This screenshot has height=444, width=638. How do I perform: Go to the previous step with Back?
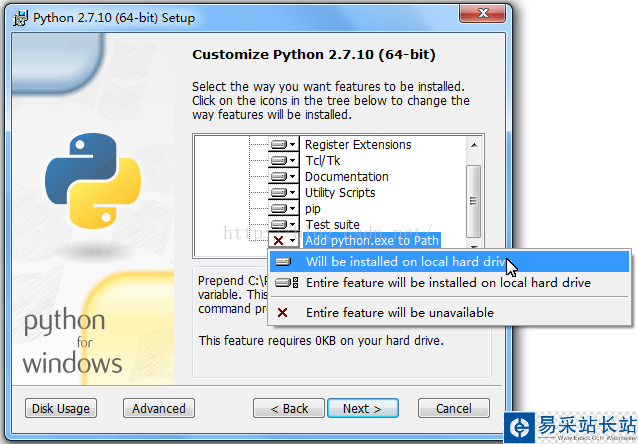coord(289,408)
